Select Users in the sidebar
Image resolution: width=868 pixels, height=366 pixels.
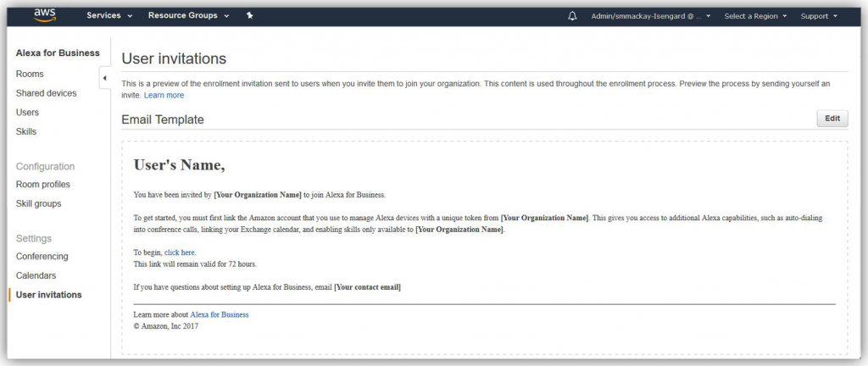coord(27,112)
